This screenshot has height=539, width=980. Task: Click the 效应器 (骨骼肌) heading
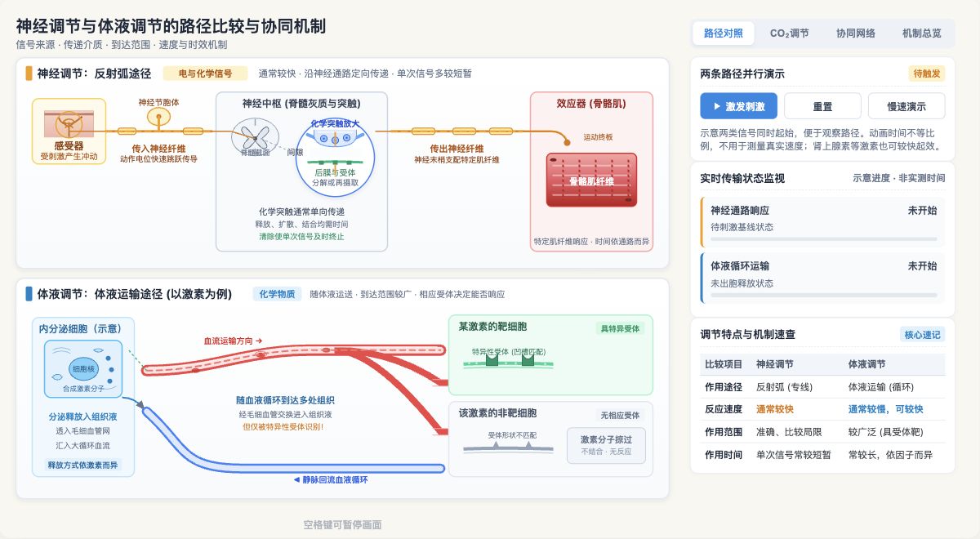591,104
